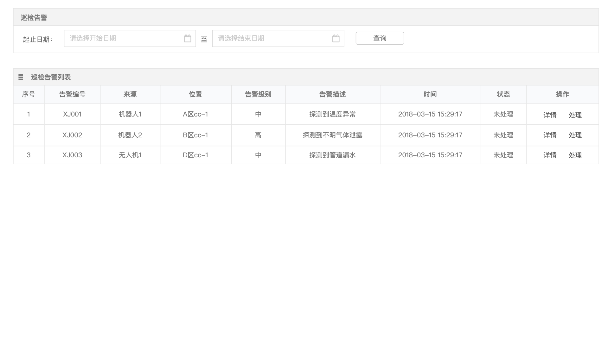This screenshot has height=364, width=614.
Task: Select the row cell XJ002
Action: (72, 135)
